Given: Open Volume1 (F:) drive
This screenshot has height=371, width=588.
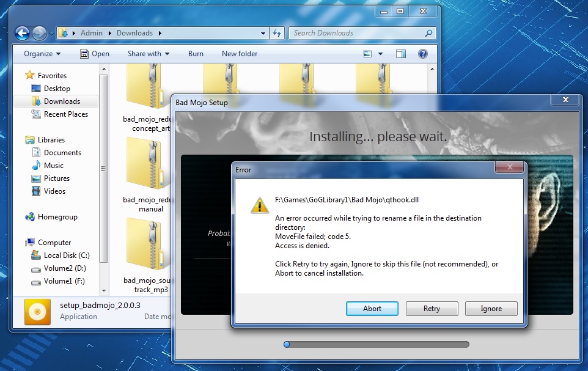Looking at the screenshot, I should coord(64,281).
